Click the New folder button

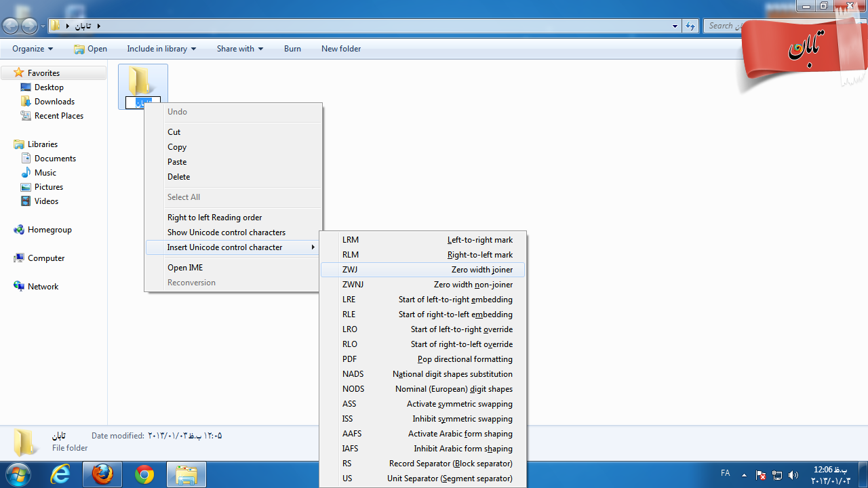341,49
